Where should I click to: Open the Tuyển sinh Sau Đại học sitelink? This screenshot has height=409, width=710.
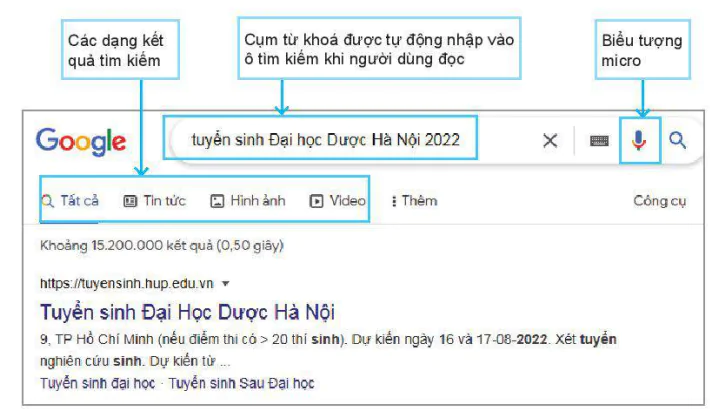point(241,383)
